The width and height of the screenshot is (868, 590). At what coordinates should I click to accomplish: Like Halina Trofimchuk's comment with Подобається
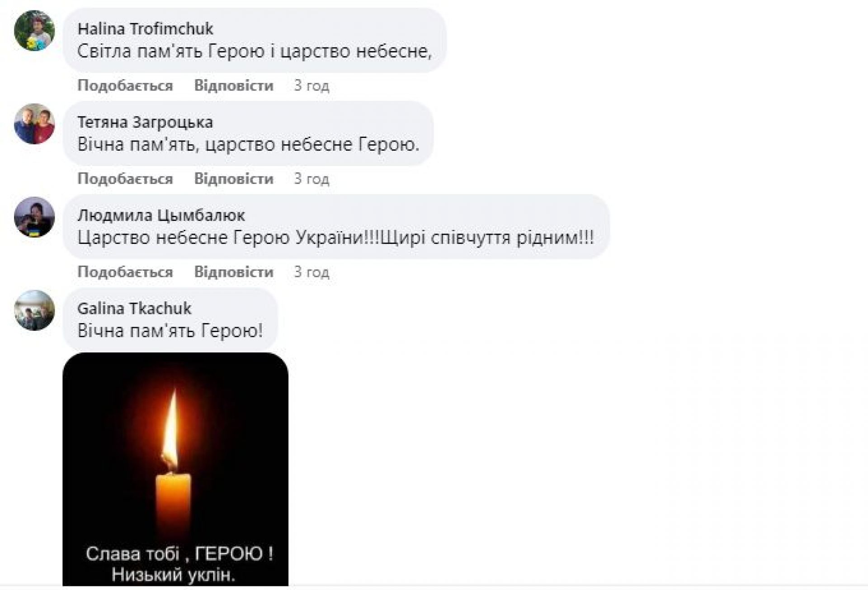(x=125, y=86)
